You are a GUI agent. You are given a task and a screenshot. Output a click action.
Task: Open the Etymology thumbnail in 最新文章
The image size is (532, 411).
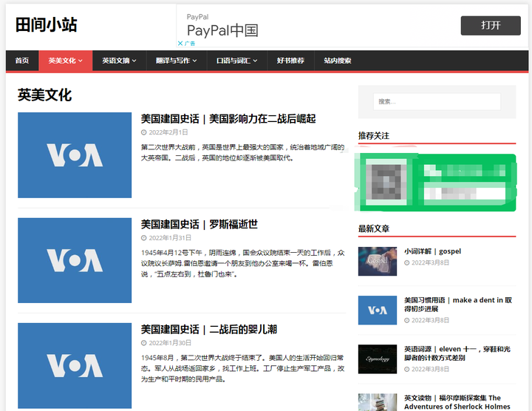click(378, 359)
